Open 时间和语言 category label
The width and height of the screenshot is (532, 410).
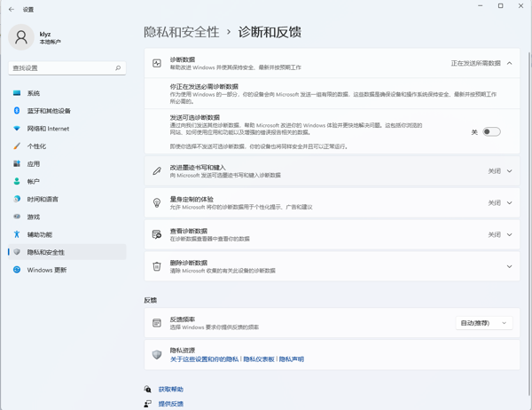[43, 199]
